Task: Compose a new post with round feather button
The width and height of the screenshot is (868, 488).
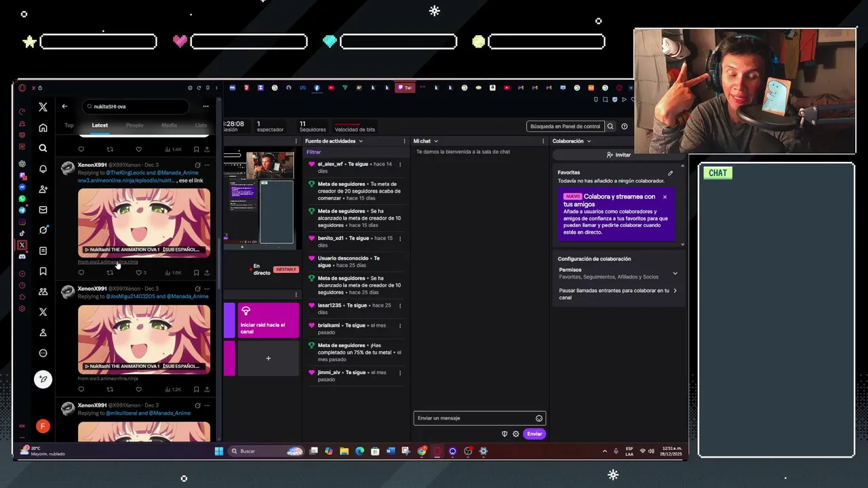Action: pos(43,379)
